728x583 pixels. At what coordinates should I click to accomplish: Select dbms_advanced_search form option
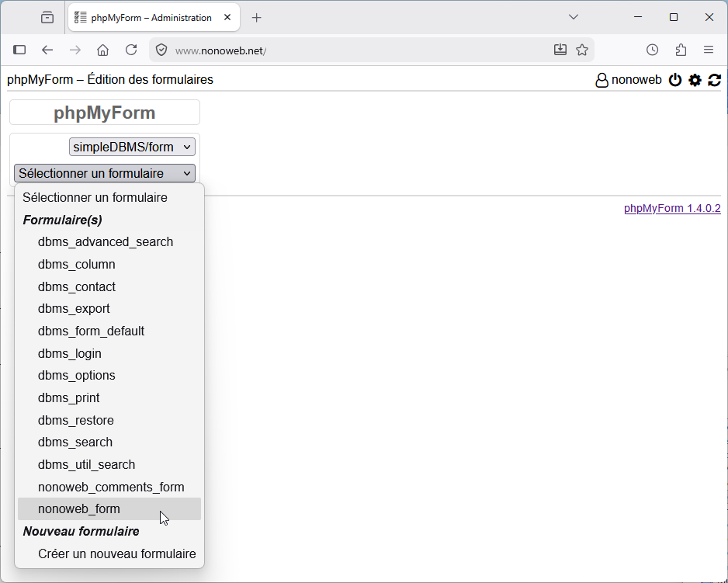click(109, 242)
